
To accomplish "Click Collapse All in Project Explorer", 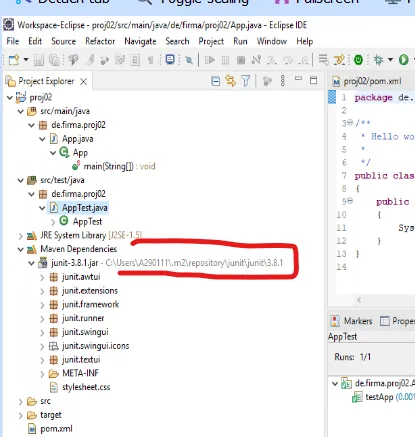I will [x=216, y=81].
